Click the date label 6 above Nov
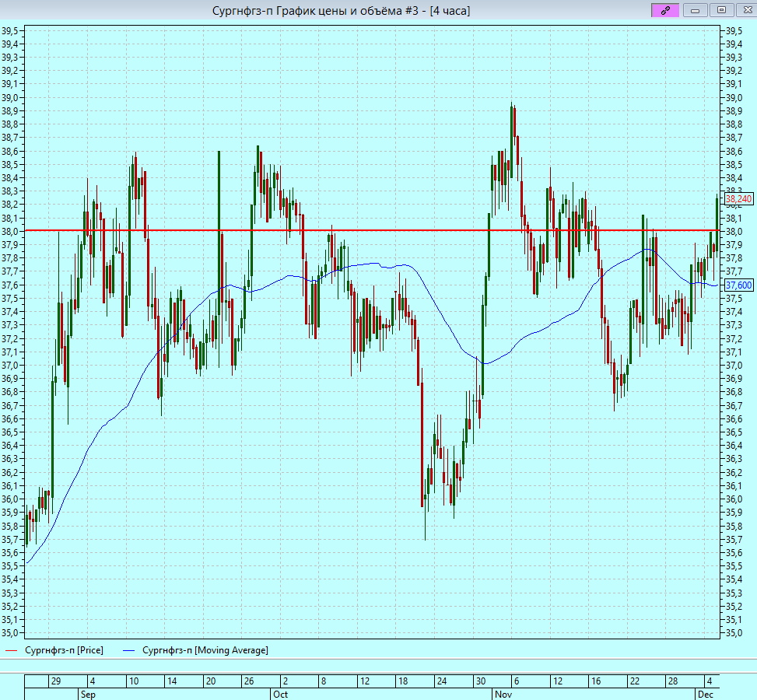The image size is (757, 700). coord(517,681)
